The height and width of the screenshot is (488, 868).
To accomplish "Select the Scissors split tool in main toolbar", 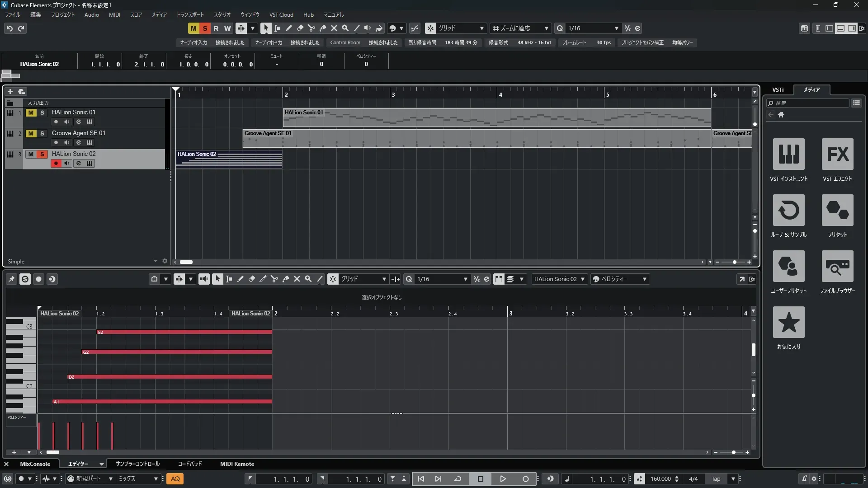I will point(311,28).
